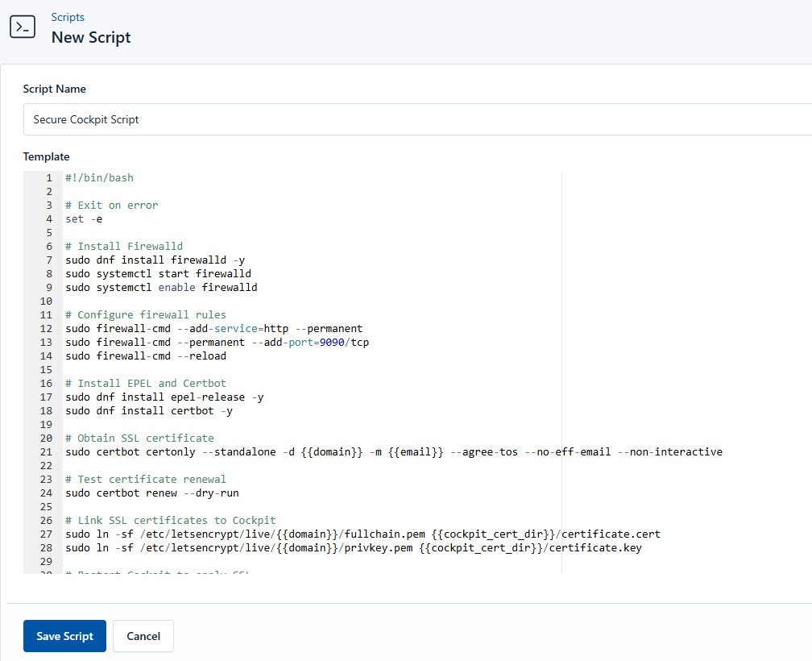Screen dimensions: 812x661
Task: Click the {{email}} variable in certbot command
Action: pos(416,451)
